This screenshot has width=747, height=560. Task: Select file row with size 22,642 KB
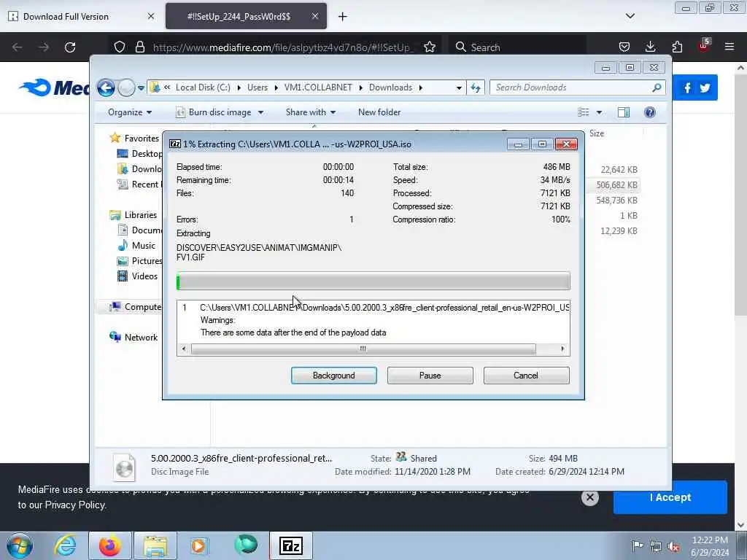coord(619,170)
